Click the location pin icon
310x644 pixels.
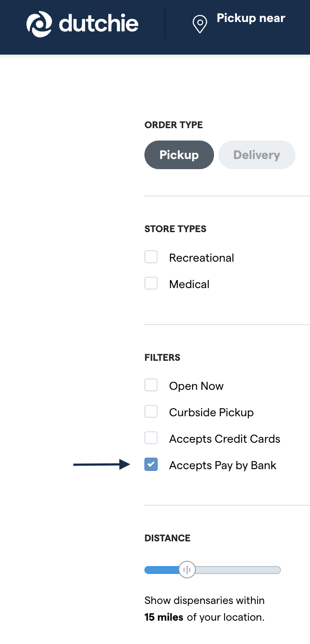pyautogui.click(x=199, y=24)
